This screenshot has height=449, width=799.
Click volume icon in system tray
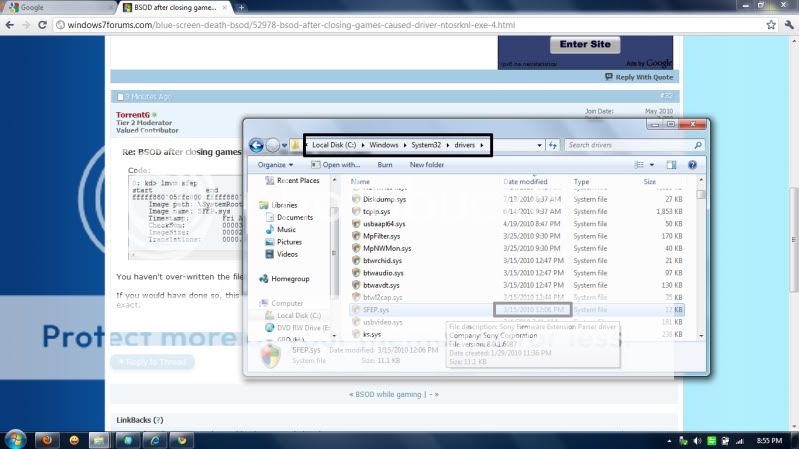tap(698, 441)
